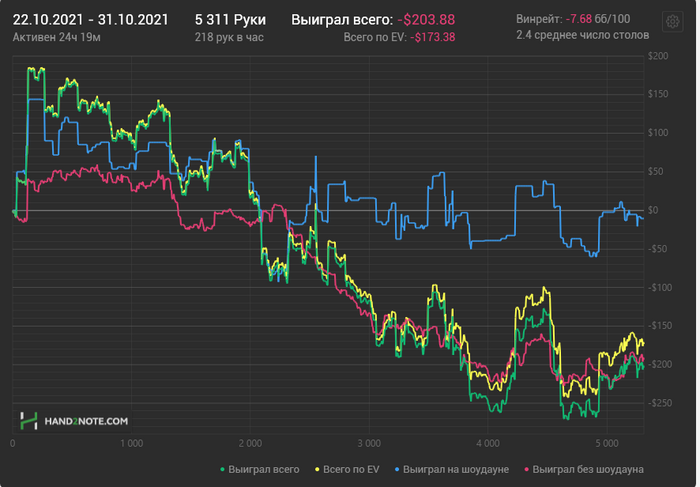Viewport: 700px width, 487px height.
Task: Click the date range 22.10.2021 - 31.10.2021
Action: coord(90,19)
